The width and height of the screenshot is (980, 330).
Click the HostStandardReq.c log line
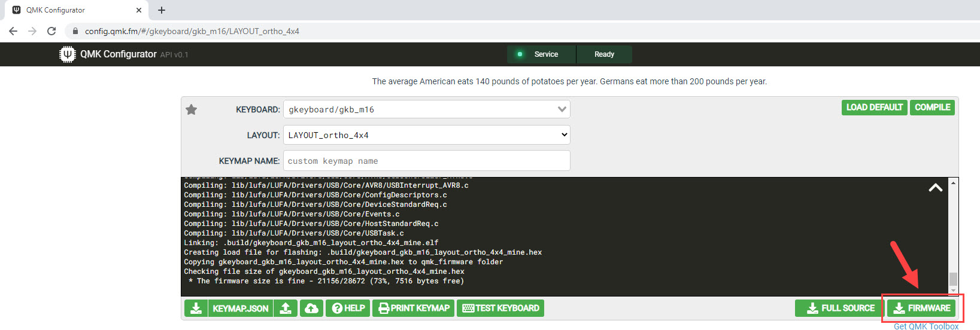[x=311, y=224]
